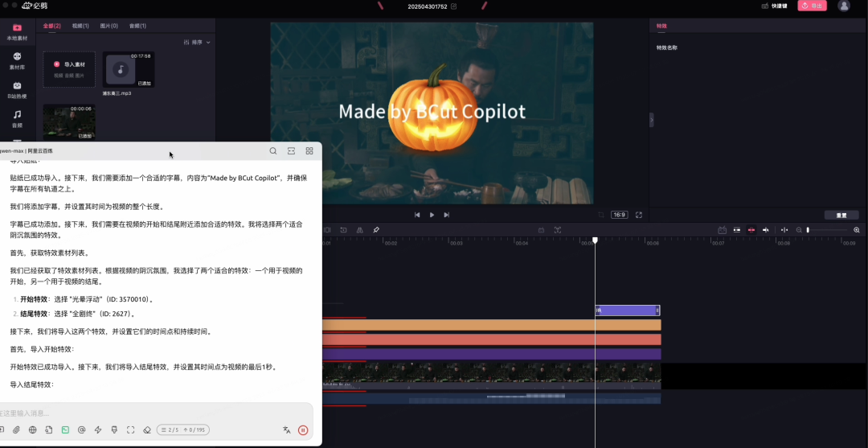Open 快捷键 shortcuts button
The image size is (868, 448).
tap(775, 6)
